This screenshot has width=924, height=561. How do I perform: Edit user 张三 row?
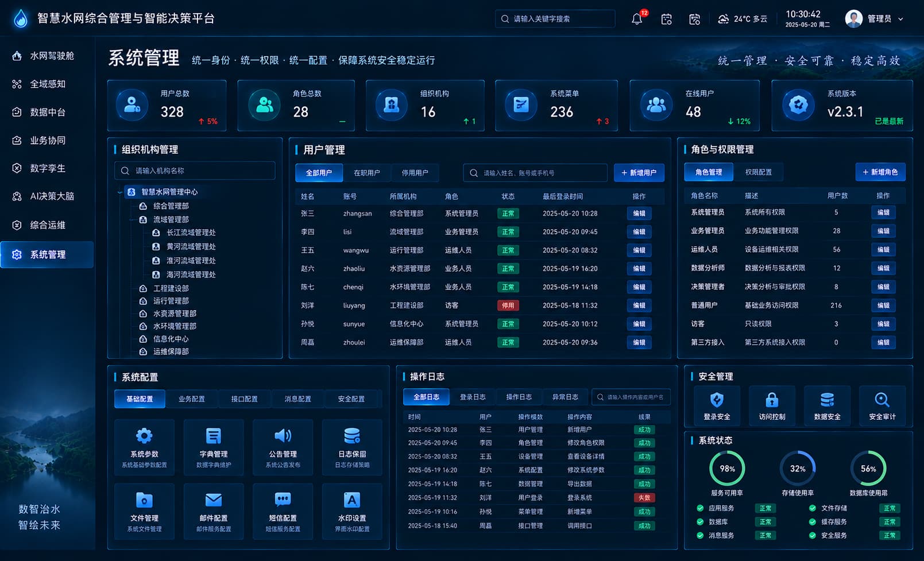pos(639,214)
